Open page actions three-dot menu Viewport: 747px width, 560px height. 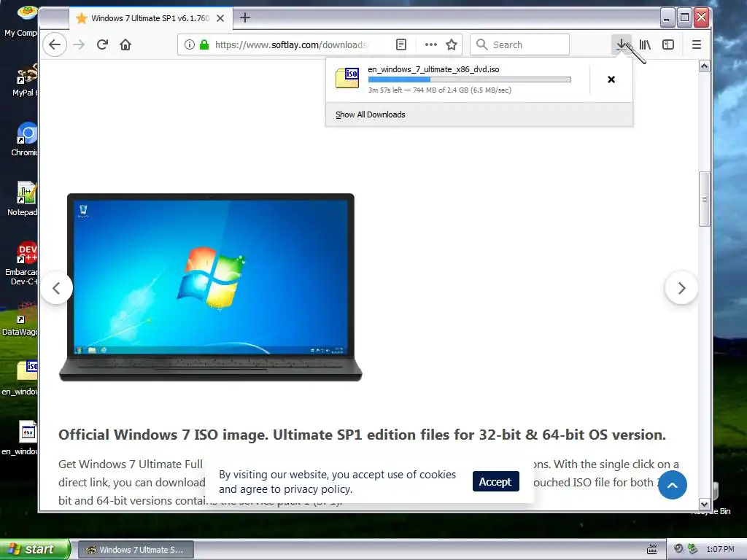coord(430,44)
